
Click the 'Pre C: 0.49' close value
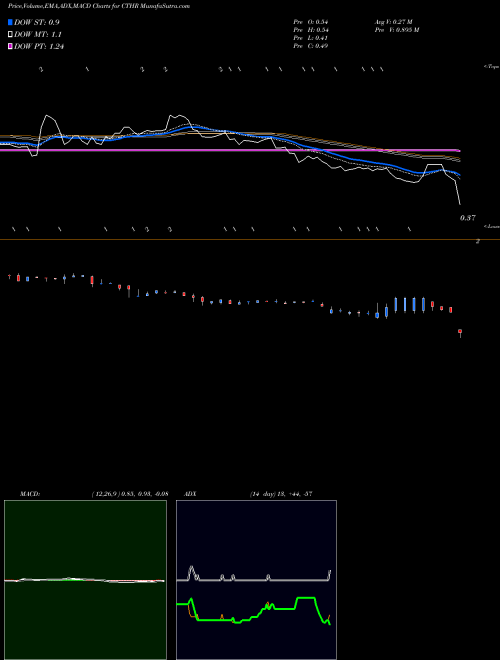(311, 46)
